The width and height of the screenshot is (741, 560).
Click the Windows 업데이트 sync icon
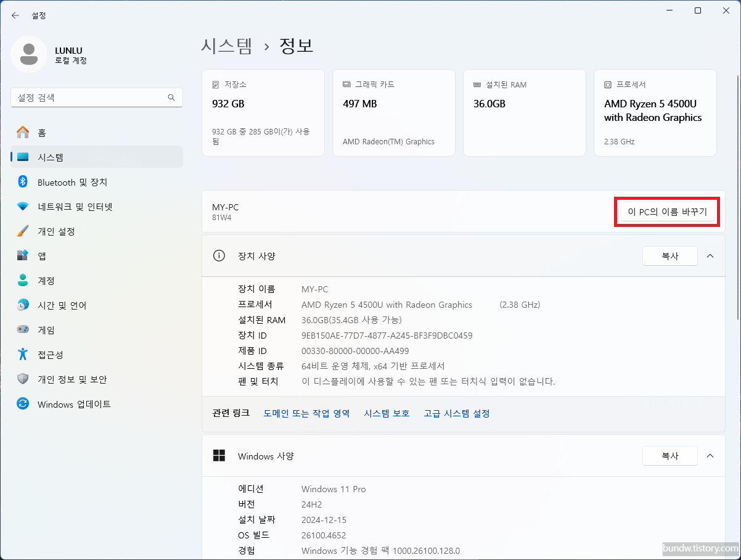click(23, 404)
